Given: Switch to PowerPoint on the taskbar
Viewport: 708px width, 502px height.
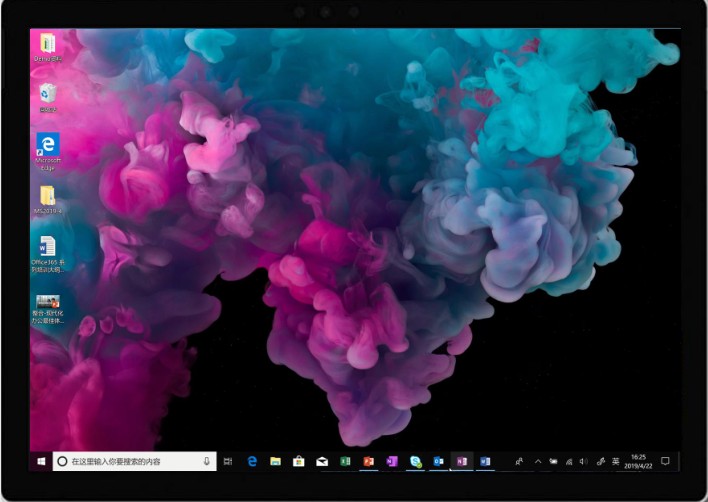Looking at the screenshot, I should click(x=369, y=461).
